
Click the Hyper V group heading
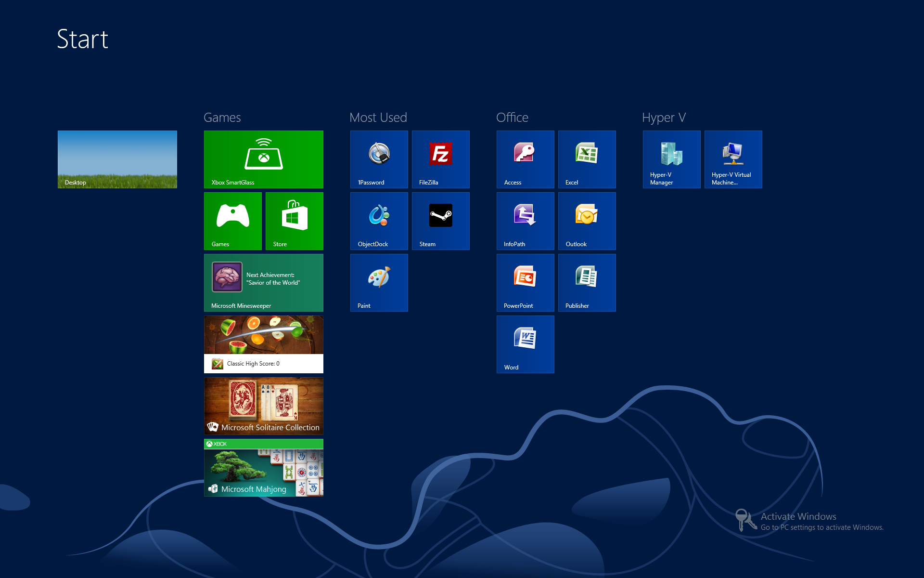(x=664, y=118)
